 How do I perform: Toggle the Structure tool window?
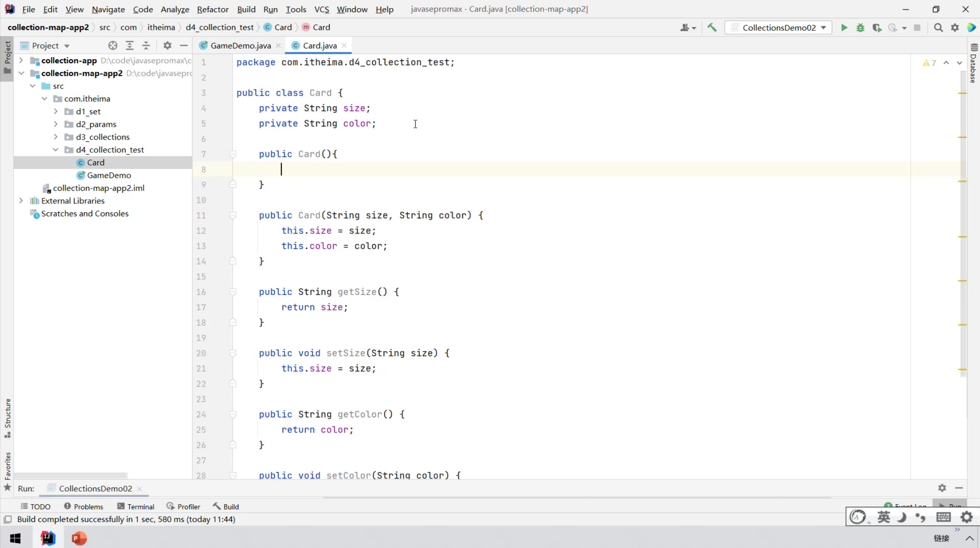pos(7,417)
